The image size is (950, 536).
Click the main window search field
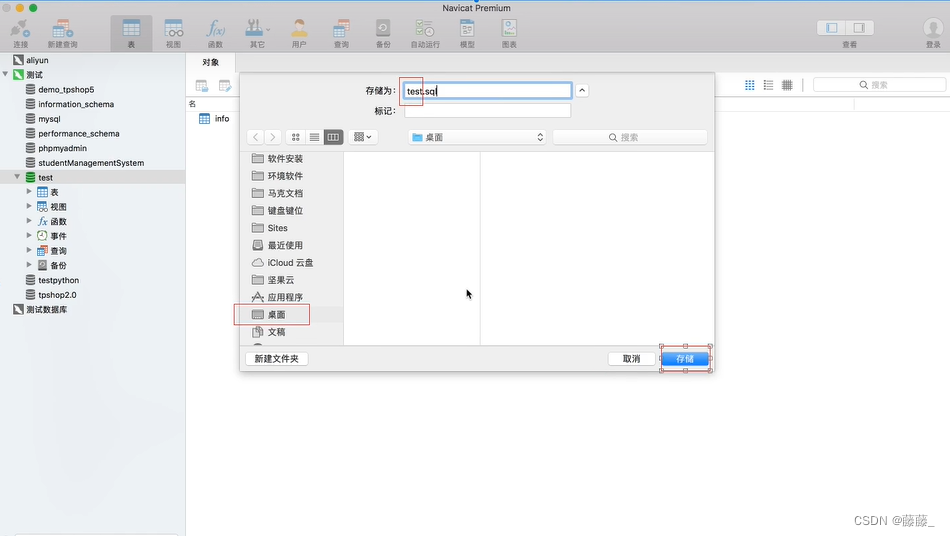tap(879, 85)
